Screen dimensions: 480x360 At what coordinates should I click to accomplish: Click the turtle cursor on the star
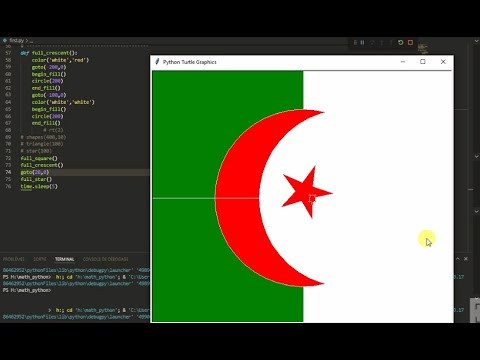pos(312,199)
